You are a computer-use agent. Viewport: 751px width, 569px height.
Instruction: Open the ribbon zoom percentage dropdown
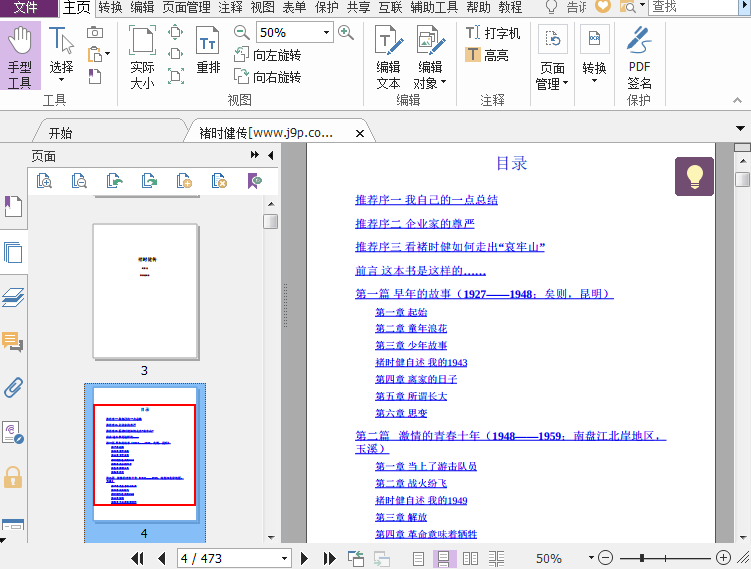(x=326, y=33)
